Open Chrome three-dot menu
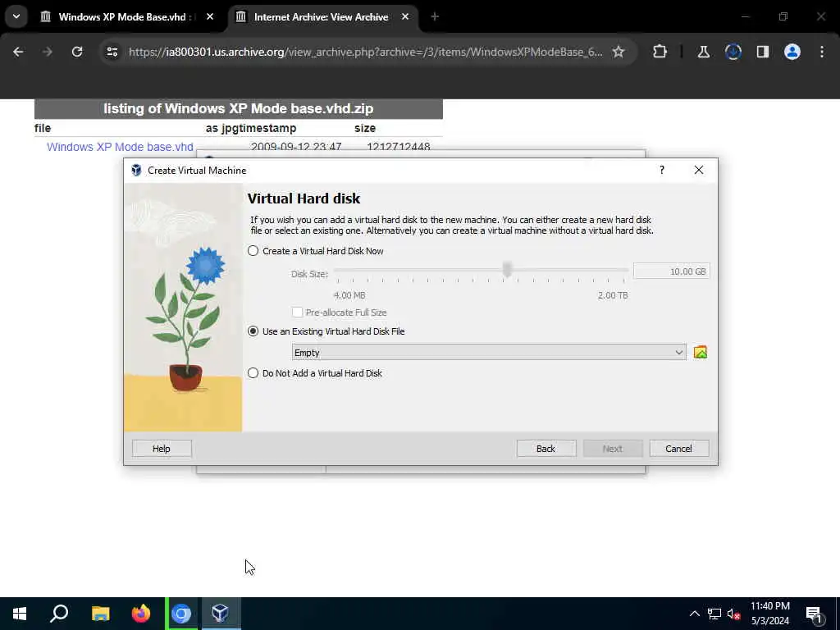Screen dimensions: 840x630 coord(822,52)
